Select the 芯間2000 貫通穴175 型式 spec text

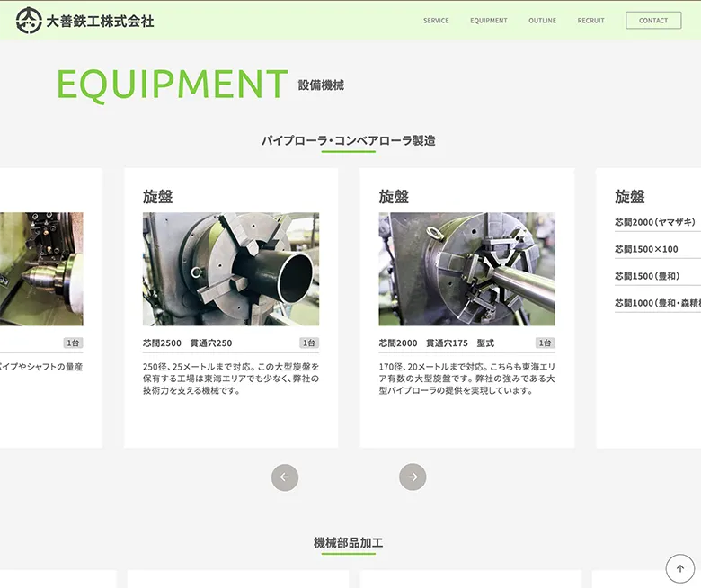point(437,343)
